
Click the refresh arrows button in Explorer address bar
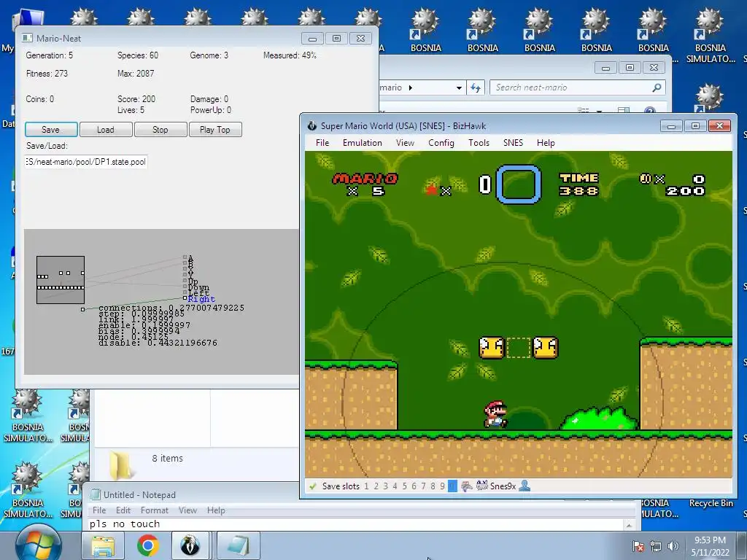pos(476,87)
